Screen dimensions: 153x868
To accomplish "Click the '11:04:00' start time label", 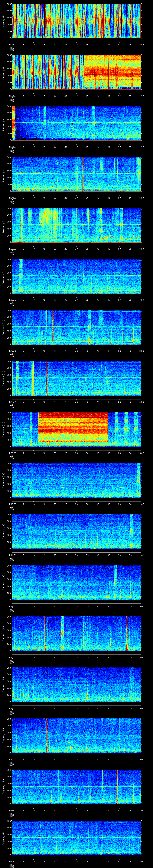I will pos(12,197).
